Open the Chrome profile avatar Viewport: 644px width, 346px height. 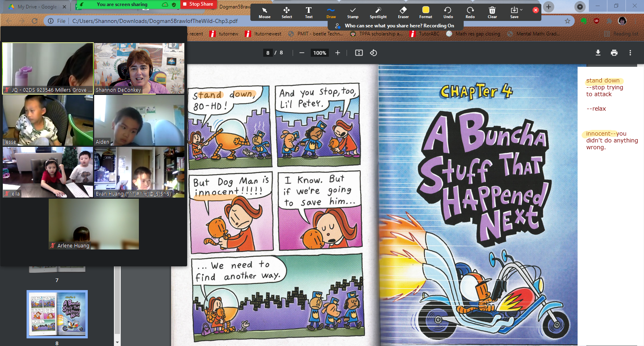coord(622,21)
